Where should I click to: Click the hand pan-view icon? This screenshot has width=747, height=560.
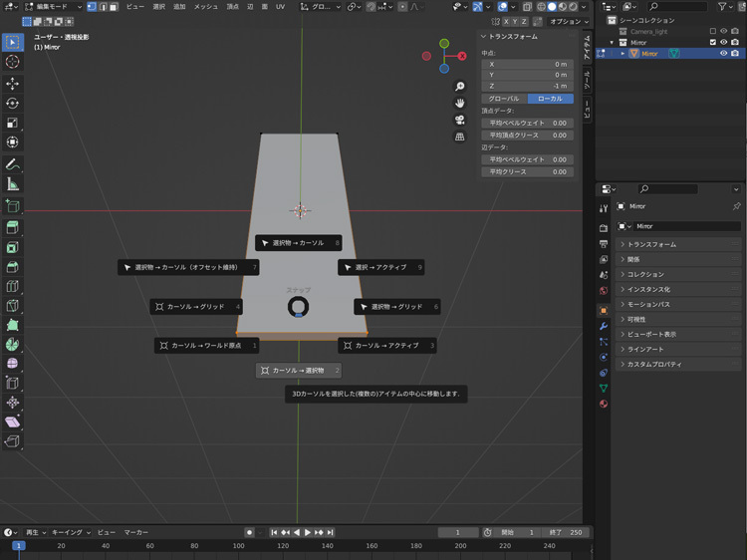[x=460, y=103]
